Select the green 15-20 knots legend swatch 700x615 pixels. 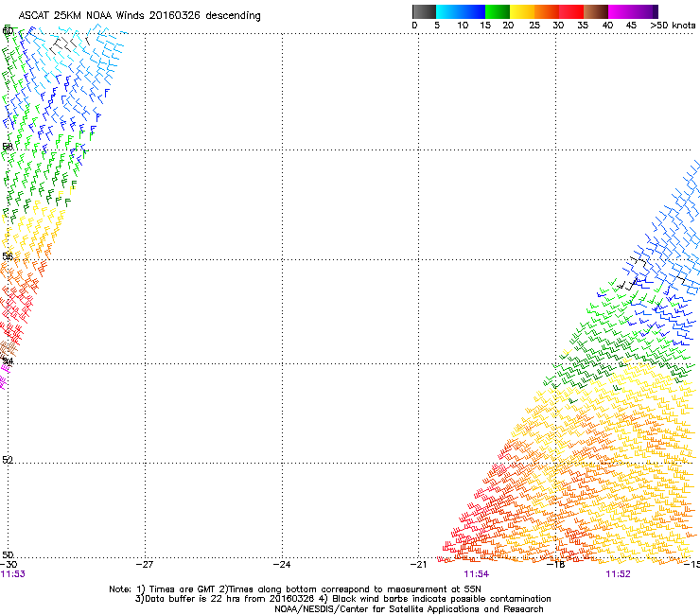click(x=498, y=11)
